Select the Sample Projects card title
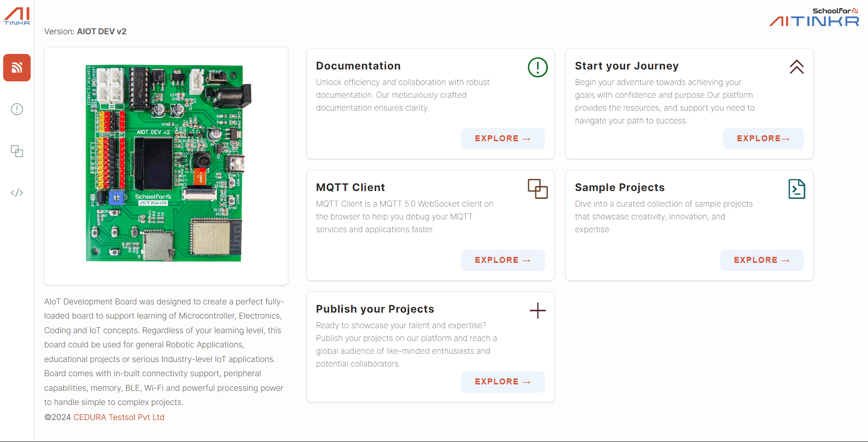This screenshot has width=868, height=442. click(x=620, y=187)
